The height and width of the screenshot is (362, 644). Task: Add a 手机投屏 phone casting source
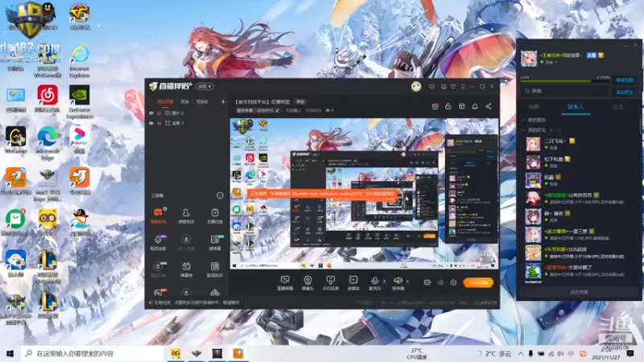330,283
